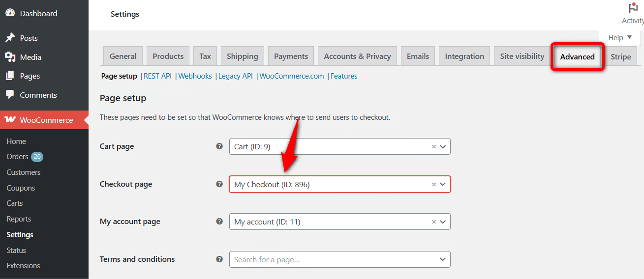Open the Carts submenu item
The width and height of the screenshot is (644, 279).
click(x=15, y=203)
